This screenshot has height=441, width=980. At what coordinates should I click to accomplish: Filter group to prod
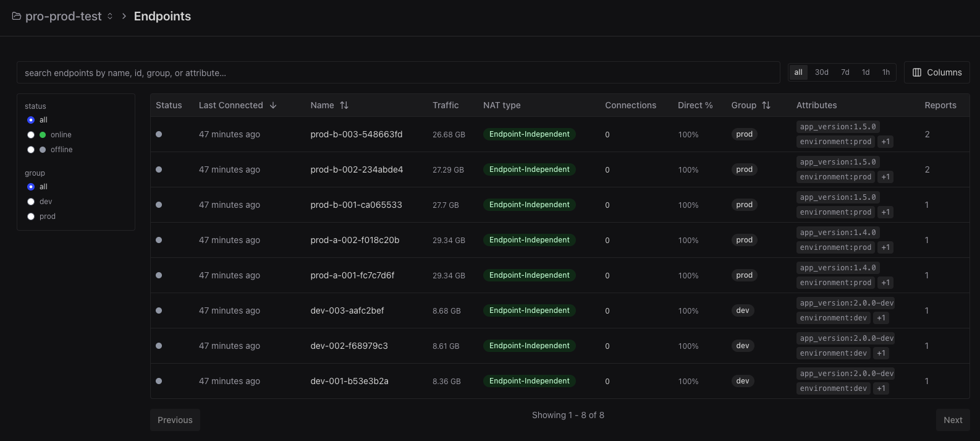point(31,216)
